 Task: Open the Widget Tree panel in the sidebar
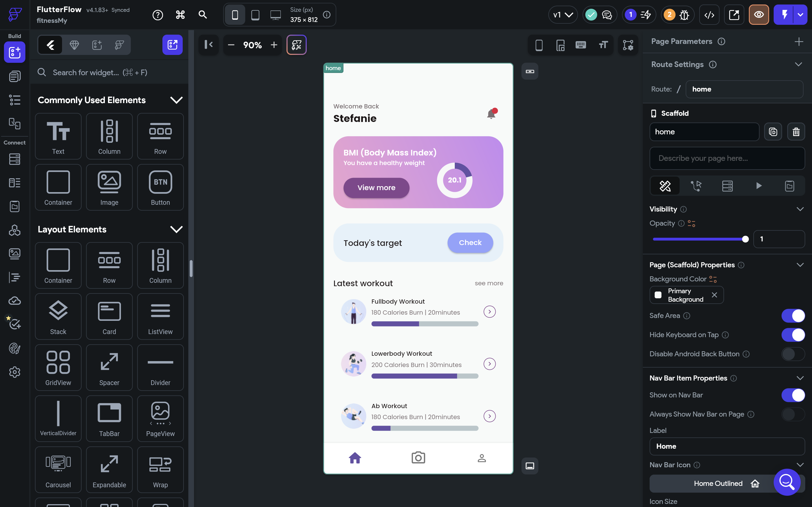click(14, 100)
